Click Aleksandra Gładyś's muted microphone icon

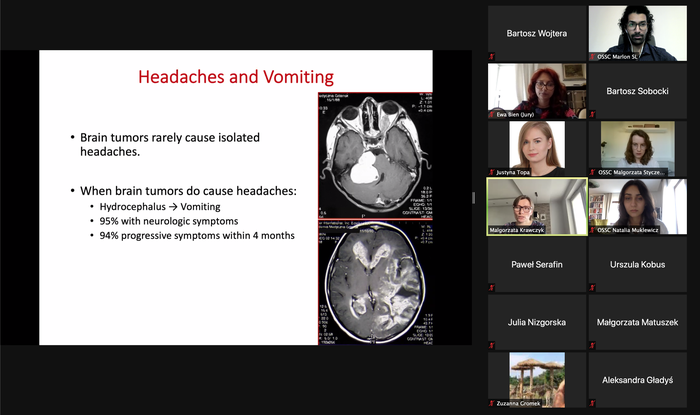click(593, 403)
